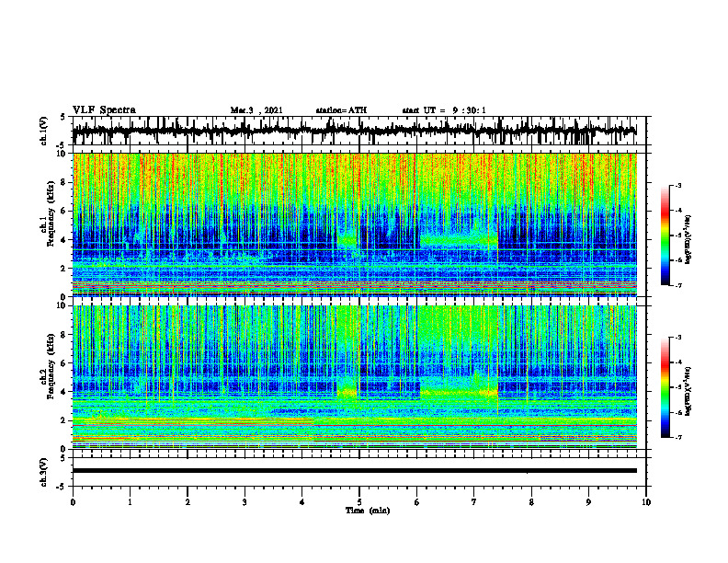Click the "5" tick on ch.1(V) axis
The width and height of the screenshot is (728, 563).
[x=63, y=117]
